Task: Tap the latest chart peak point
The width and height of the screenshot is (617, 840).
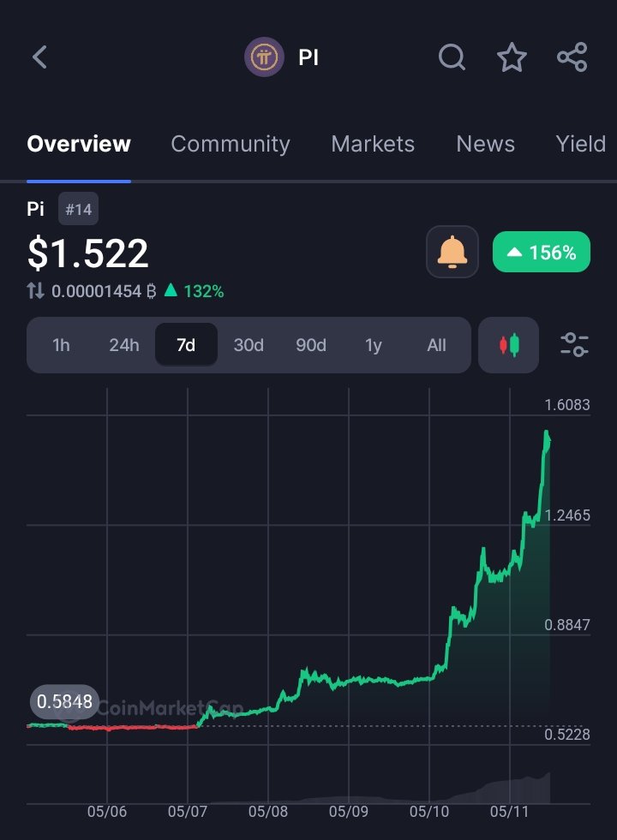Action: click(x=547, y=433)
